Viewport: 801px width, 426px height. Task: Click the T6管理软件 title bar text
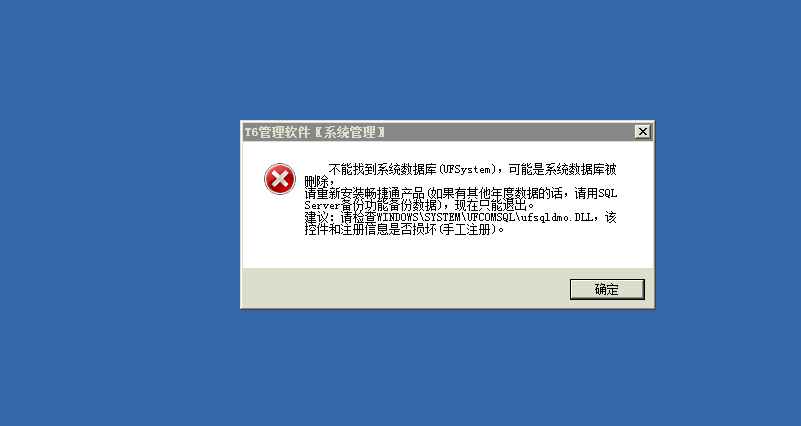(x=277, y=132)
